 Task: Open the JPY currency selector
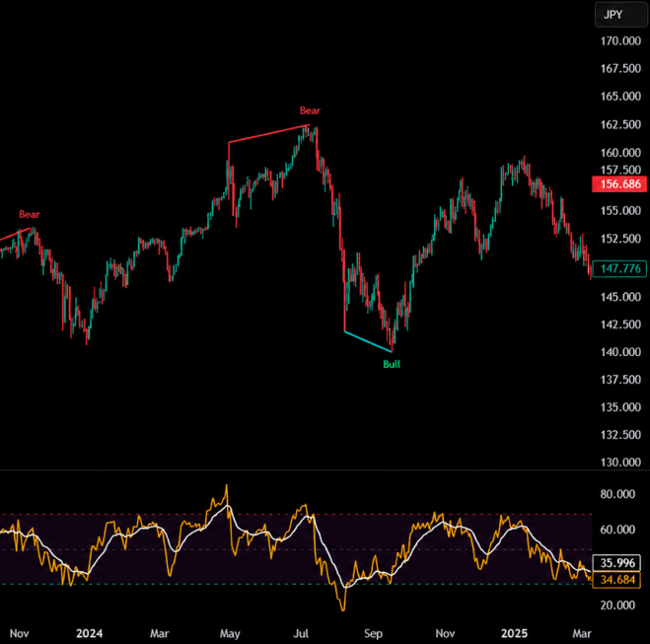[x=621, y=15]
